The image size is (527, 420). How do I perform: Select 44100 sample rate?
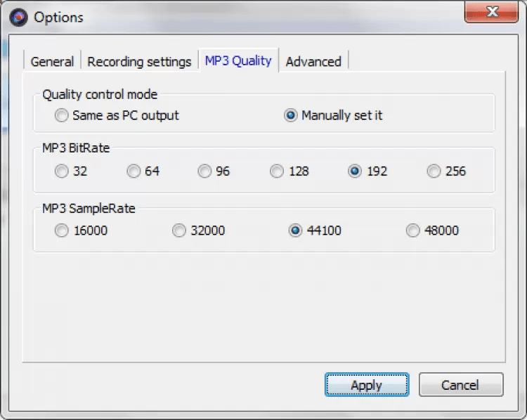(295, 230)
